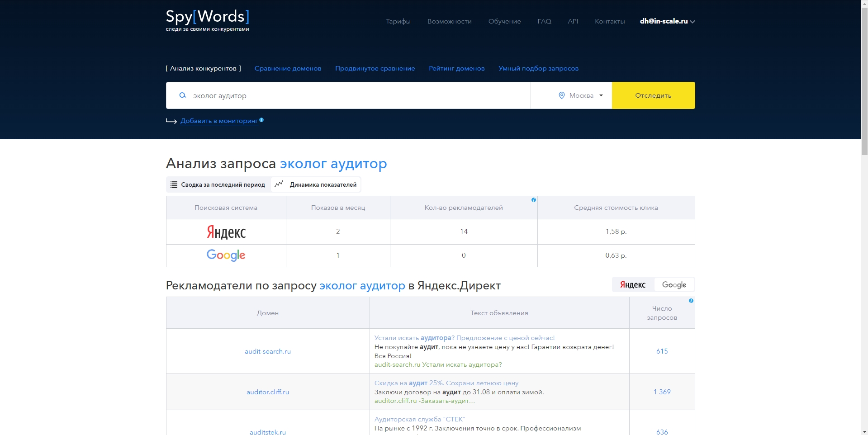Viewport: 868px width, 435px height.
Task: Open audit-search.ru domain link
Action: pos(268,351)
